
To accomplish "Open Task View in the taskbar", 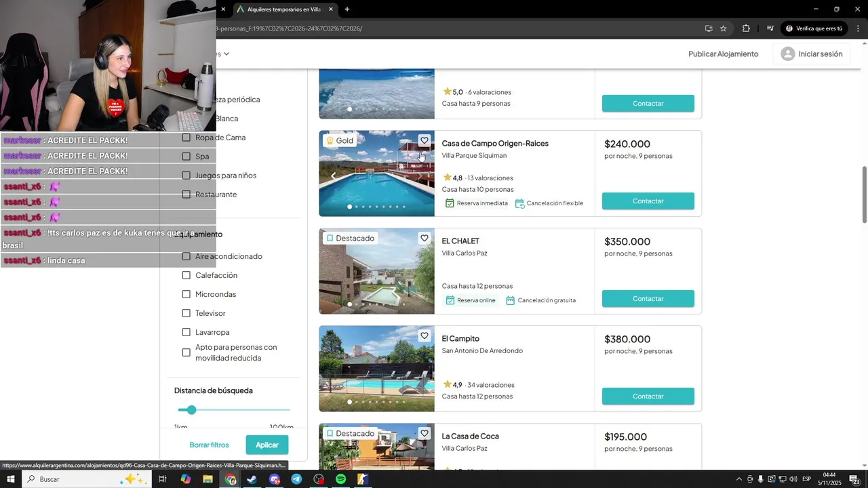I will click(163, 479).
